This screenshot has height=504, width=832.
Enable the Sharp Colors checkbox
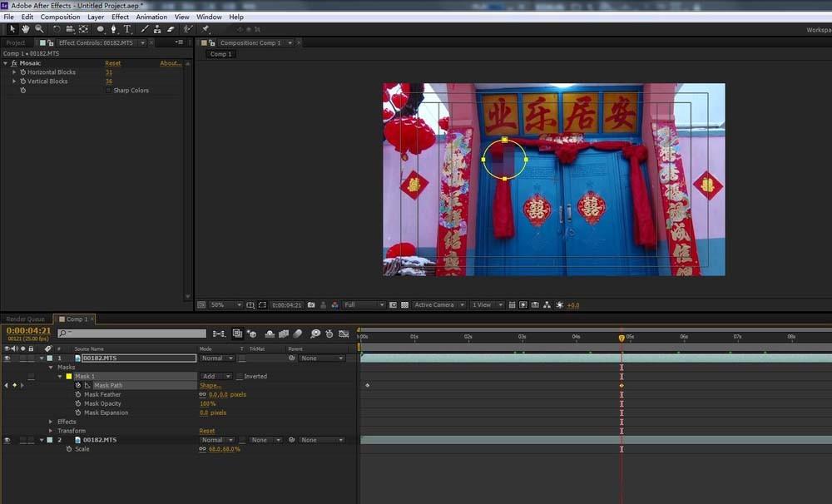coord(108,91)
